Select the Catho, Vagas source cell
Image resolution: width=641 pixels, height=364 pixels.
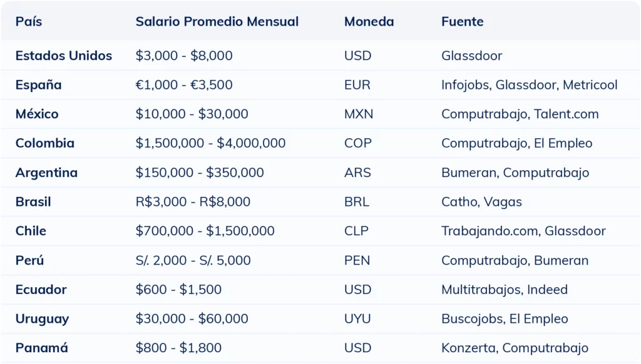point(481,202)
